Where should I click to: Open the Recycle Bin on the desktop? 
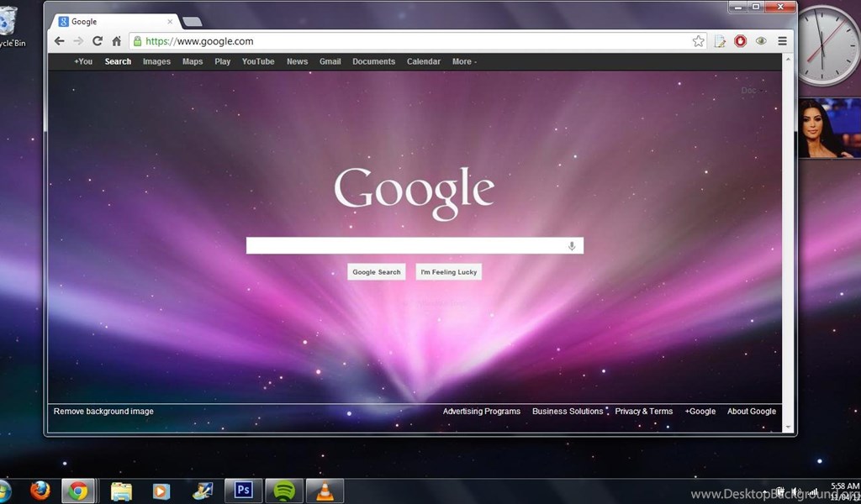coord(11,26)
